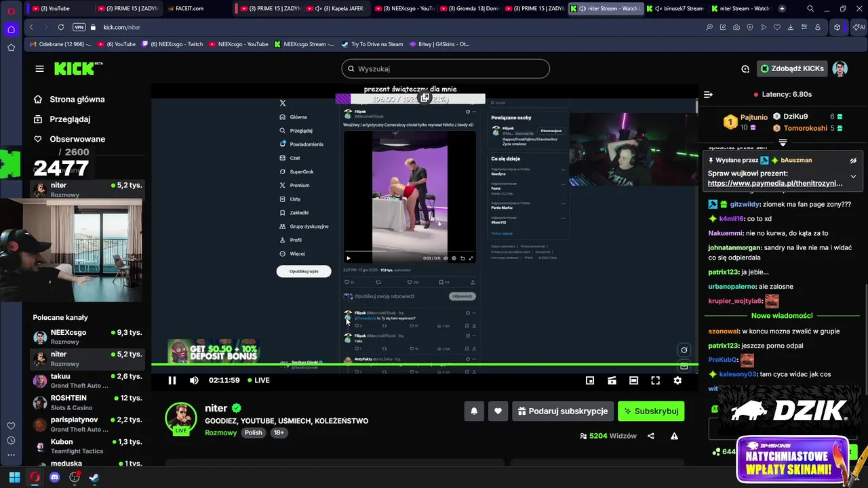This screenshot has width=868, height=488.
Task: Switch to binusek7 Stream tab
Action: click(675, 9)
